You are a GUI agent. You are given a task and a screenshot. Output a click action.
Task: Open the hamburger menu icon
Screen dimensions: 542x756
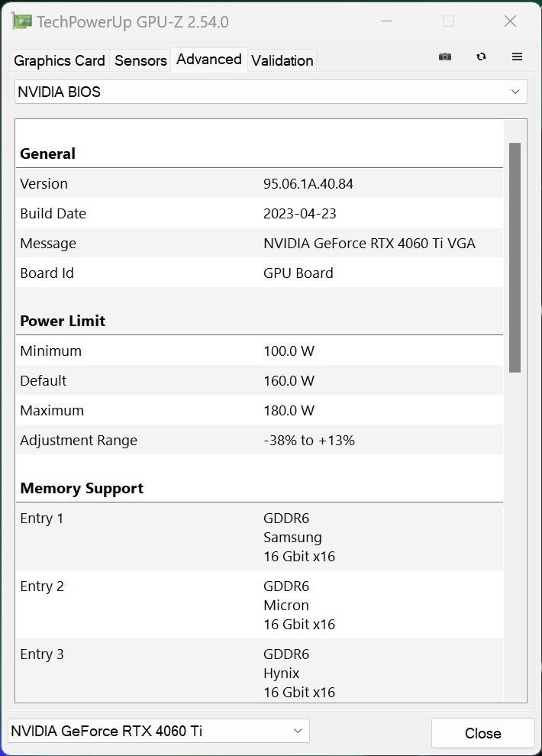coord(517,57)
